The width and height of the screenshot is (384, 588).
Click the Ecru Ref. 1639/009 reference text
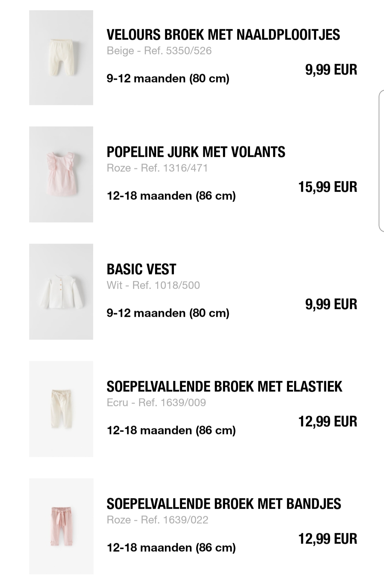[156, 402]
